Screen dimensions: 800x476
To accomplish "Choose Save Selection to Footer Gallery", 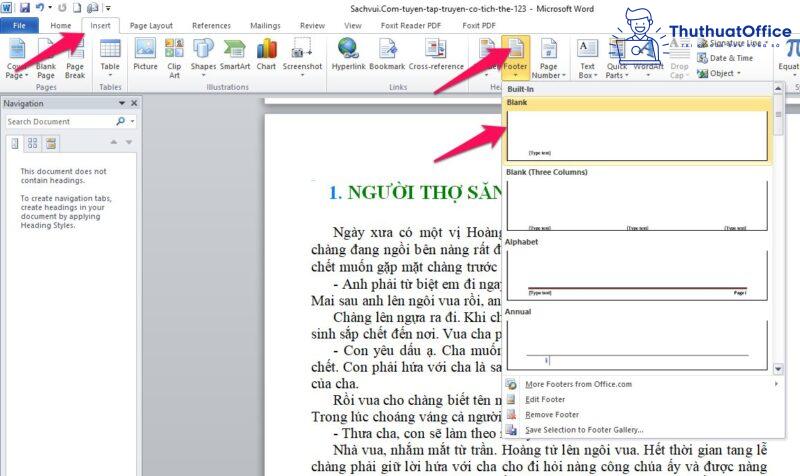I will [642, 430].
